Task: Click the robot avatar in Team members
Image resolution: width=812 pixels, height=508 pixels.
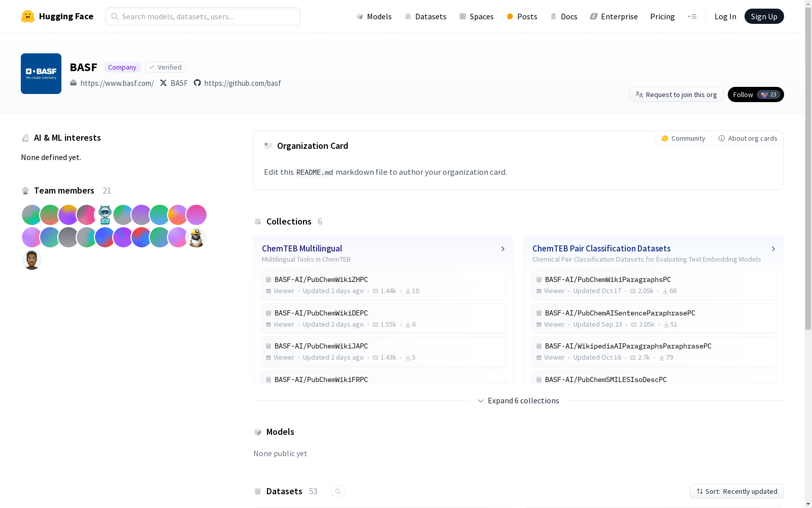Action: pos(105,215)
